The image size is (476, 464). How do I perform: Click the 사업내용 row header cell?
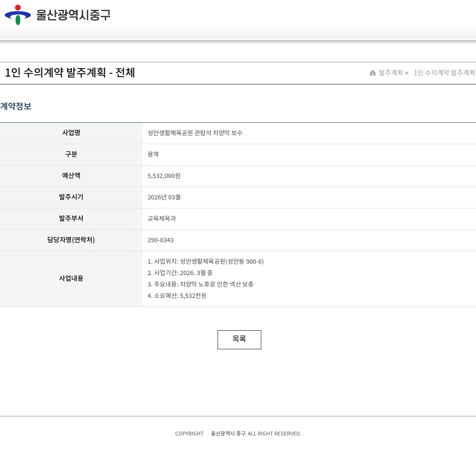[x=71, y=278]
